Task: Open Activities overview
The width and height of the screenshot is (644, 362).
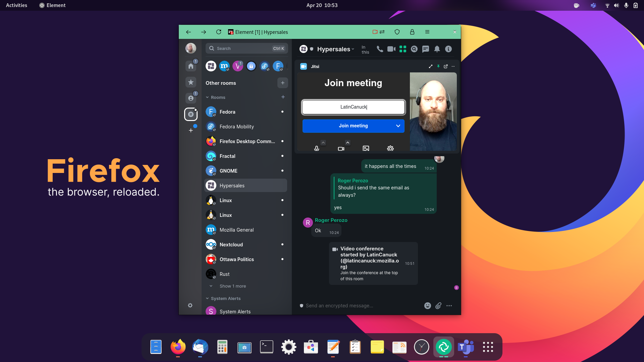Action: [16, 5]
